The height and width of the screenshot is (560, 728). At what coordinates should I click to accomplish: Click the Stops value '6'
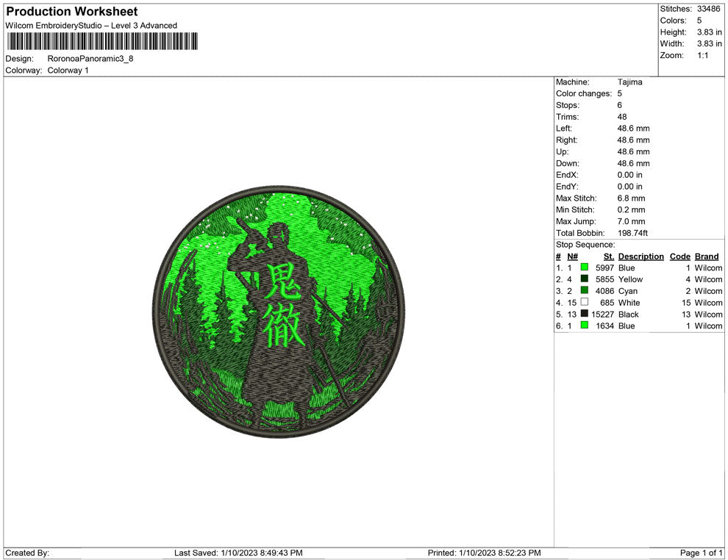[619, 105]
